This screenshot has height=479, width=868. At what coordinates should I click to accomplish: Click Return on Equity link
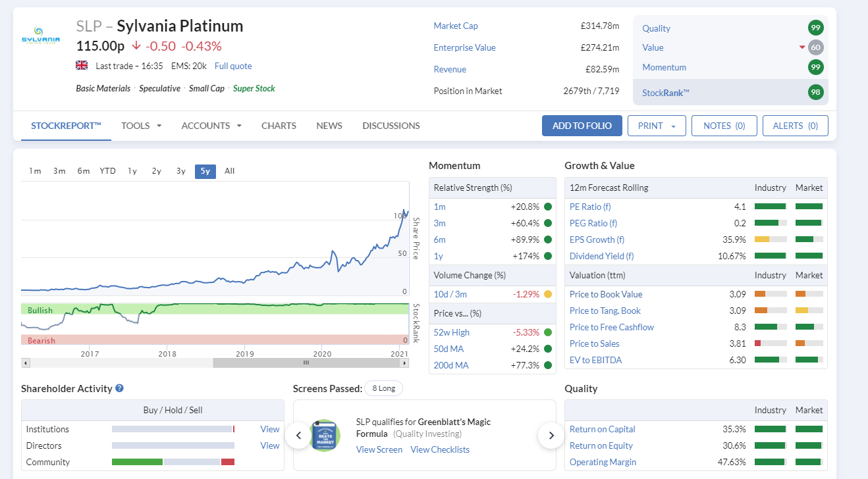click(601, 445)
